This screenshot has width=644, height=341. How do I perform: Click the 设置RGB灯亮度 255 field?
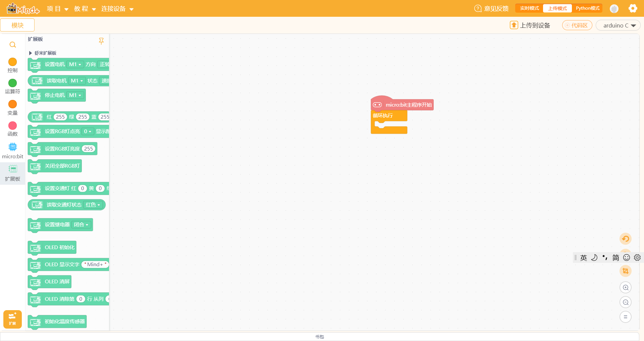click(x=89, y=149)
